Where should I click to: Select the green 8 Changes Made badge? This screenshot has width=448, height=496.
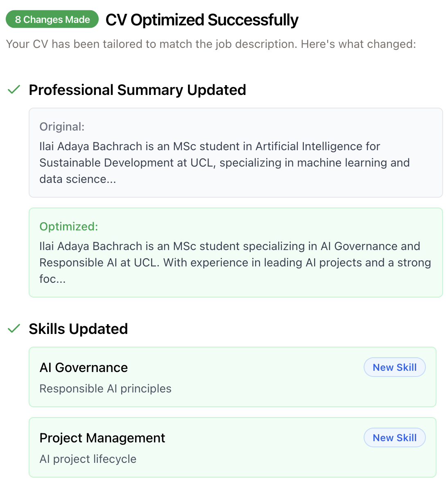coord(52,19)
